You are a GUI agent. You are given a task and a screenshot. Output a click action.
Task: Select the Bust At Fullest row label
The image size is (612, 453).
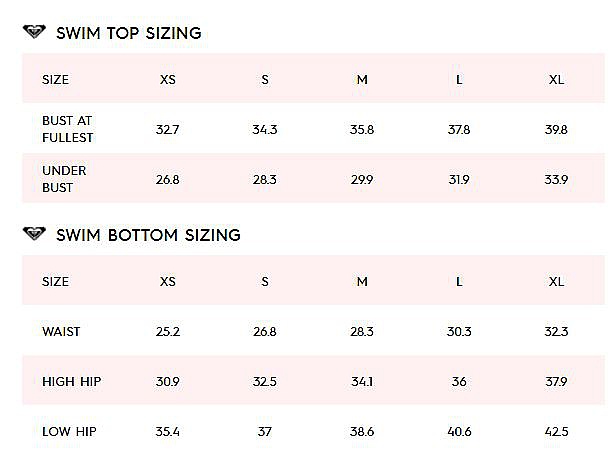(x=68, y=129)
